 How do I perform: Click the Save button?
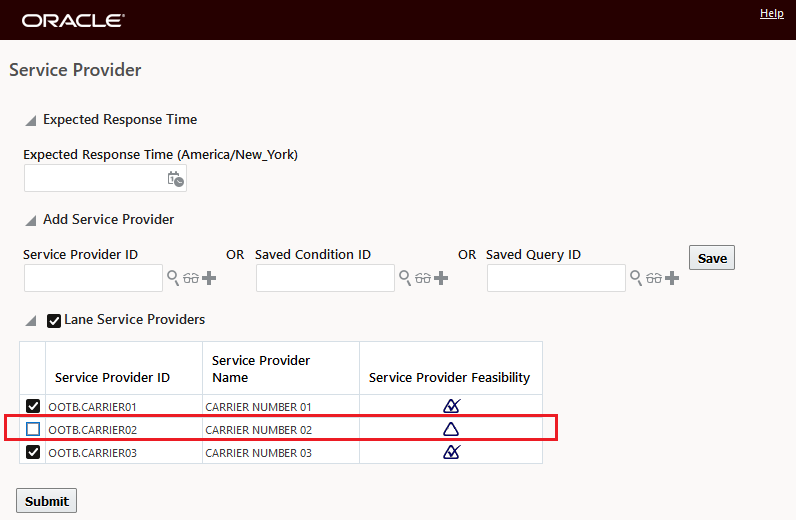712,258
